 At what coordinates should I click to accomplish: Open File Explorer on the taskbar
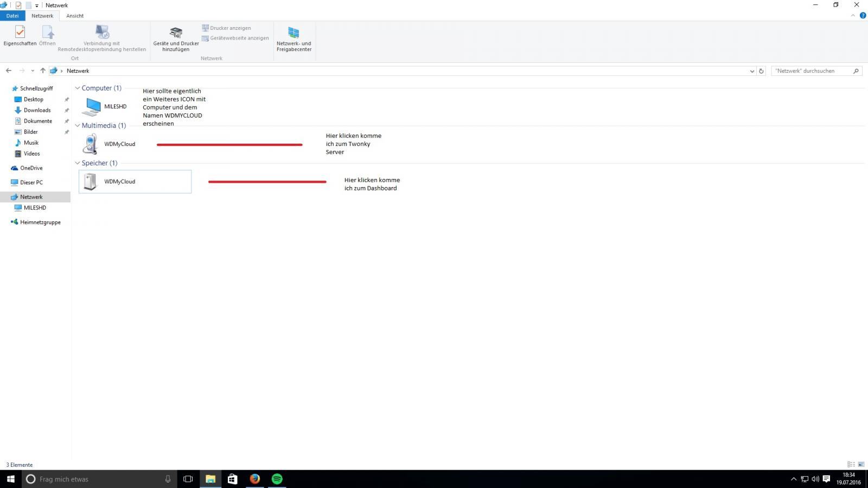click(210, 479)
